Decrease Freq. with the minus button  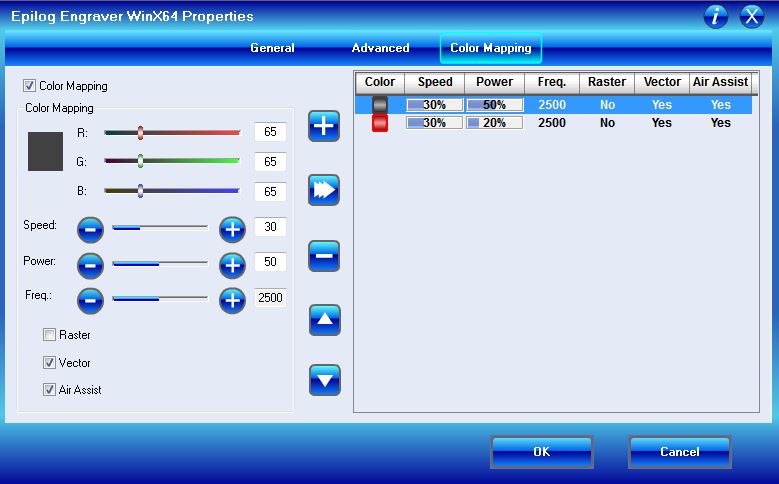click(90, 301)
